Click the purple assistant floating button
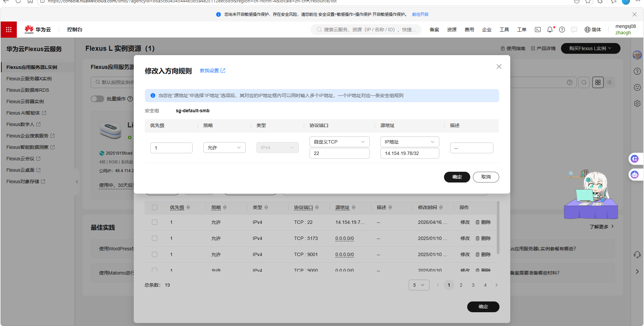Screen dimensions: 644x326 (635, 159)
